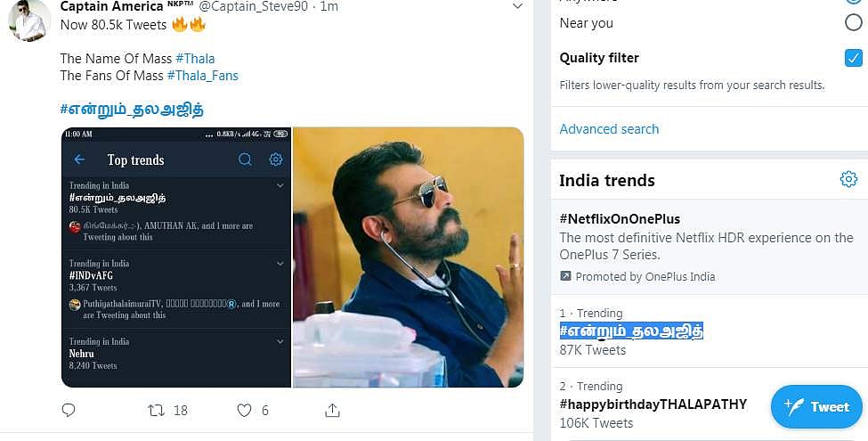The image size is (868, 441).
Task: Click Captain America profile avatar
Action: click(x=29, y=20)
